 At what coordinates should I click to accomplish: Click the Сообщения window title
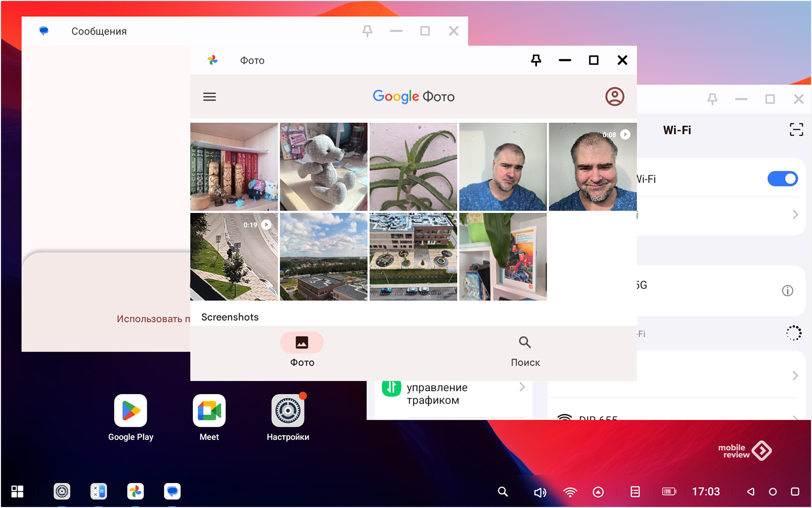(x=99, y=31)
